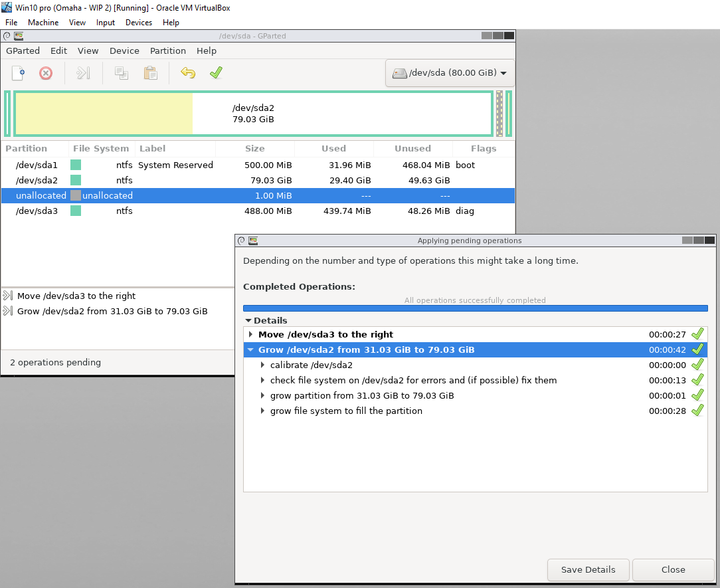Collapse the Details section

coord(250,320)
